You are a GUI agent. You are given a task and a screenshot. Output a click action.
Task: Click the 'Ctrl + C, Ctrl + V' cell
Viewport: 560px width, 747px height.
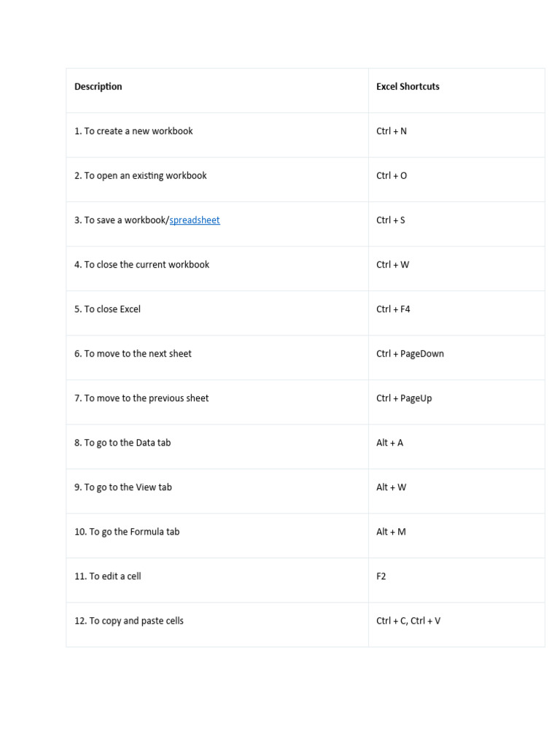(x=408, y=621)
